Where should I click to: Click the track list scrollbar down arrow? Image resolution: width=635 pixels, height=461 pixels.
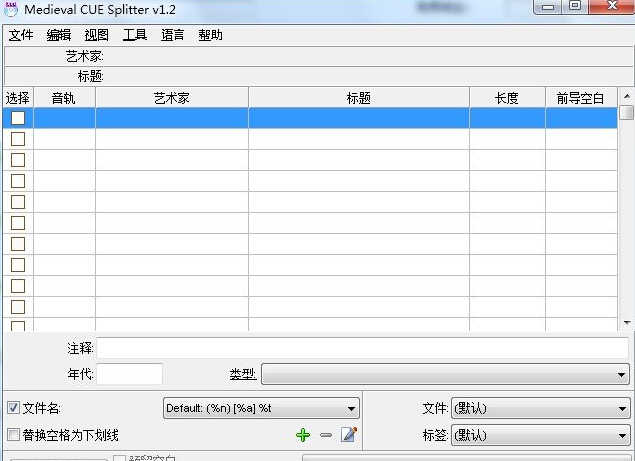pos(626,323)
